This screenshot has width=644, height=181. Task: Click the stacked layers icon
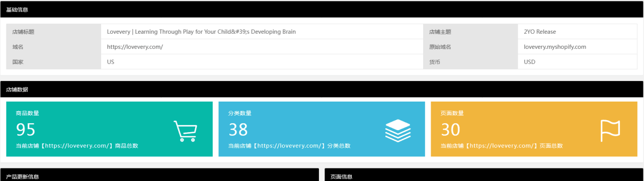click(397, 131)
